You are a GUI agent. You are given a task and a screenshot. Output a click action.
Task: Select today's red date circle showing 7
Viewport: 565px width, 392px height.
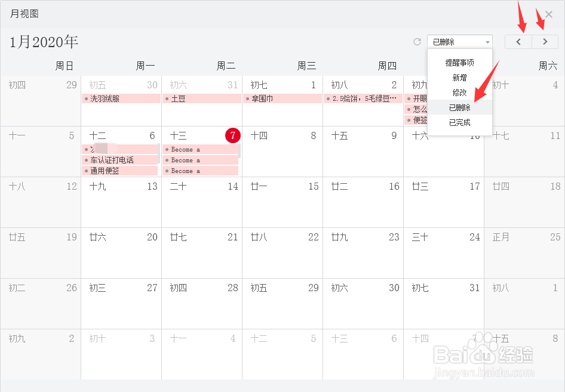click(232, 135)
